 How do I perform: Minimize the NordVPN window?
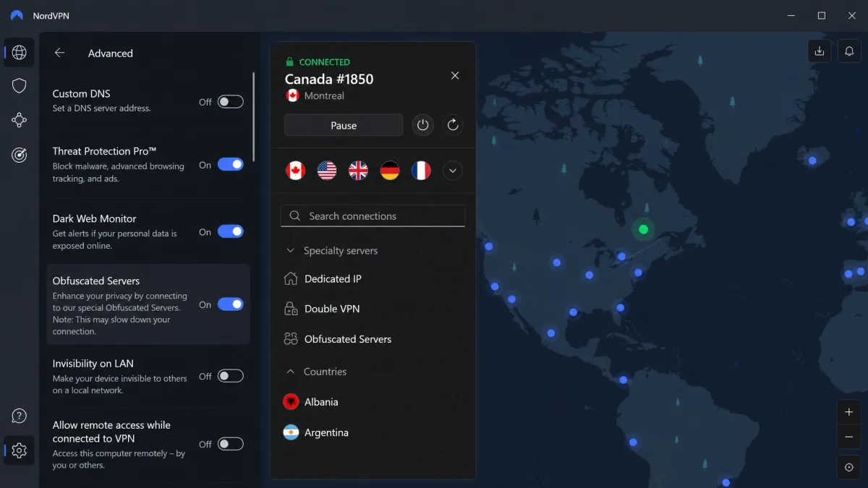point(790,15)
